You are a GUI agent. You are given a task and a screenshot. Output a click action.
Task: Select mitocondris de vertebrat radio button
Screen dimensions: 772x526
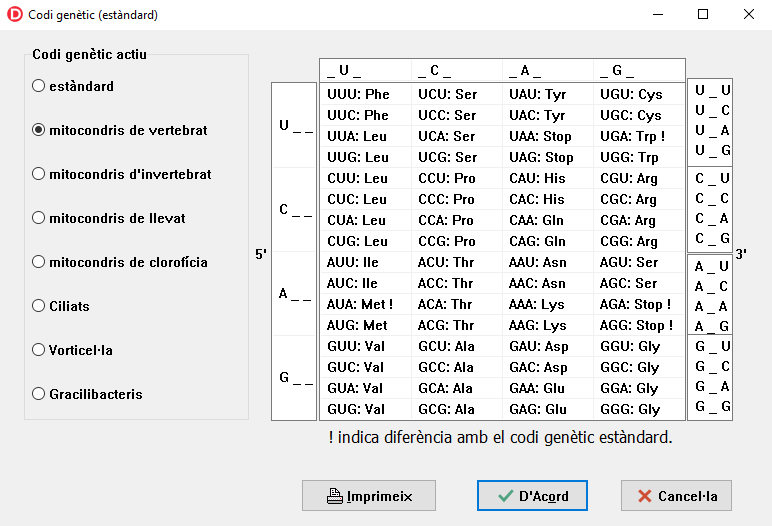coord(39,130)
